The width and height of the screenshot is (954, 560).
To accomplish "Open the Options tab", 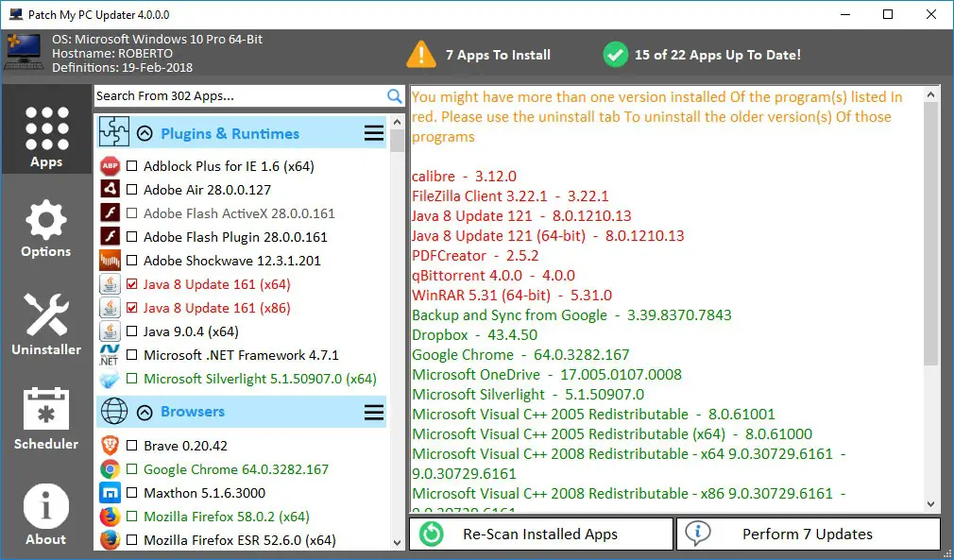I will pos(46,228).
